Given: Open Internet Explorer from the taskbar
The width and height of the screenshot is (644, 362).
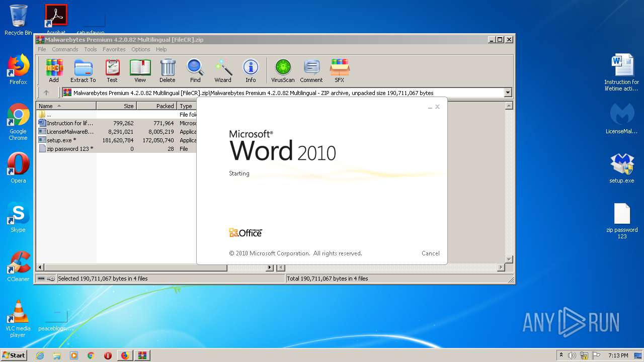Looking at the screenshot, I should coord(40,355).
